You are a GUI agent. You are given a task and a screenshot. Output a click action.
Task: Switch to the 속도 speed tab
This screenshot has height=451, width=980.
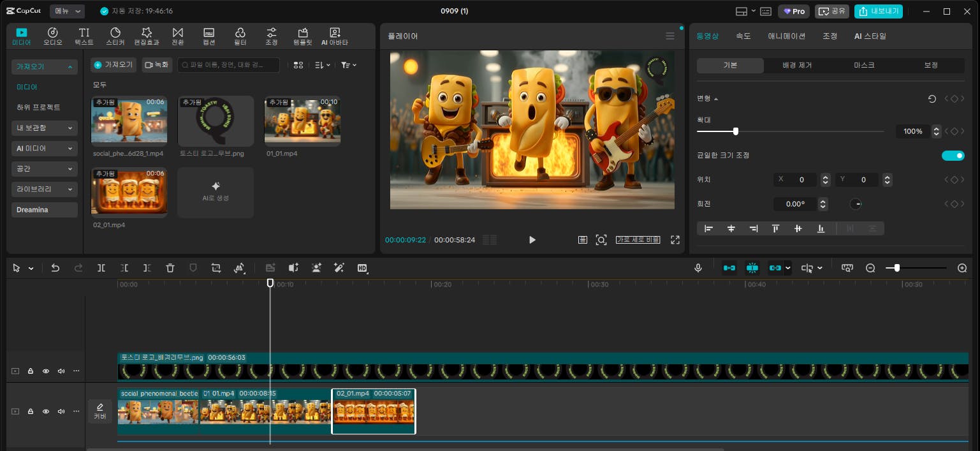click(743, 36)
